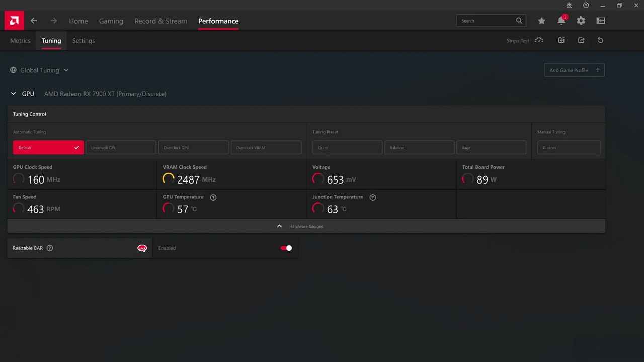Choose Custom manual tuning

tap(569, 148)
